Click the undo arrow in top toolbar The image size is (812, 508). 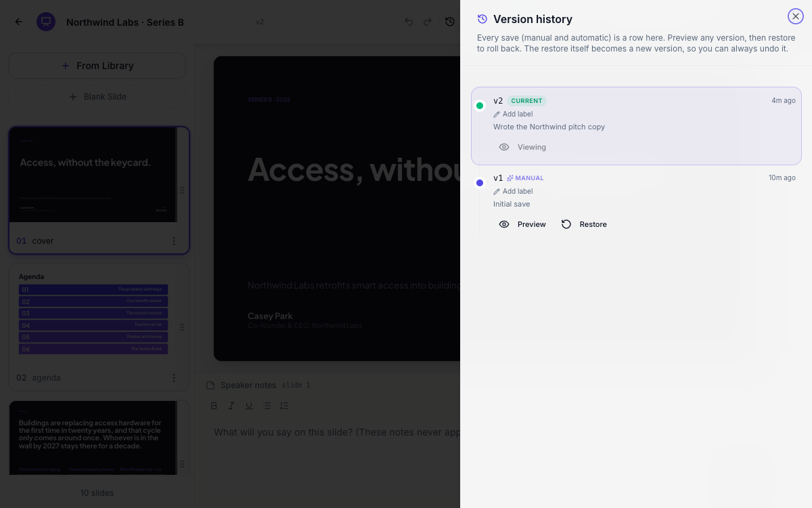click(x=409, y=22)
